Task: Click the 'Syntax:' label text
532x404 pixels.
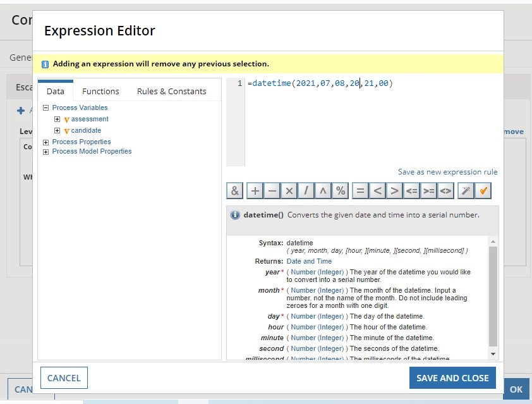Action: pos(271,243)
